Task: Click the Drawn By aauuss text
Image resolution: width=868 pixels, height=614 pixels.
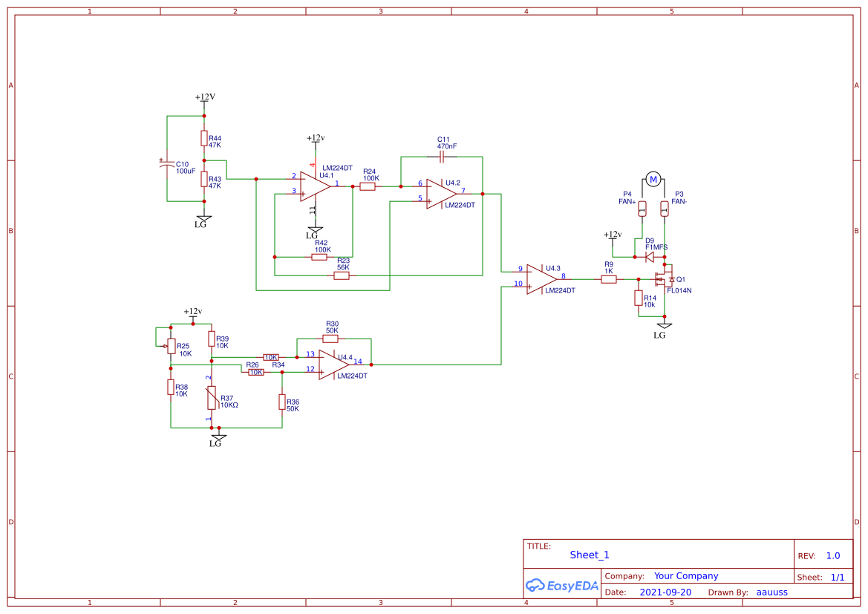Action: pyautogui.click(x=772, y=592)
